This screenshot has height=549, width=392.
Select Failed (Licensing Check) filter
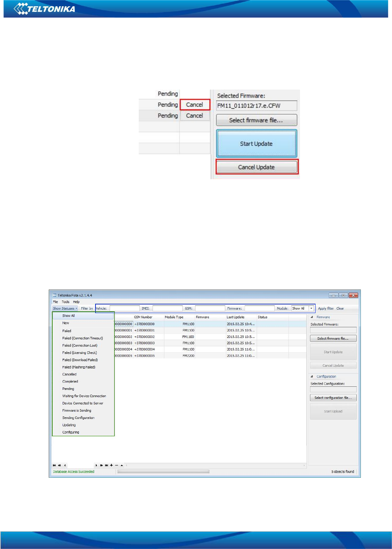(83, 353)
